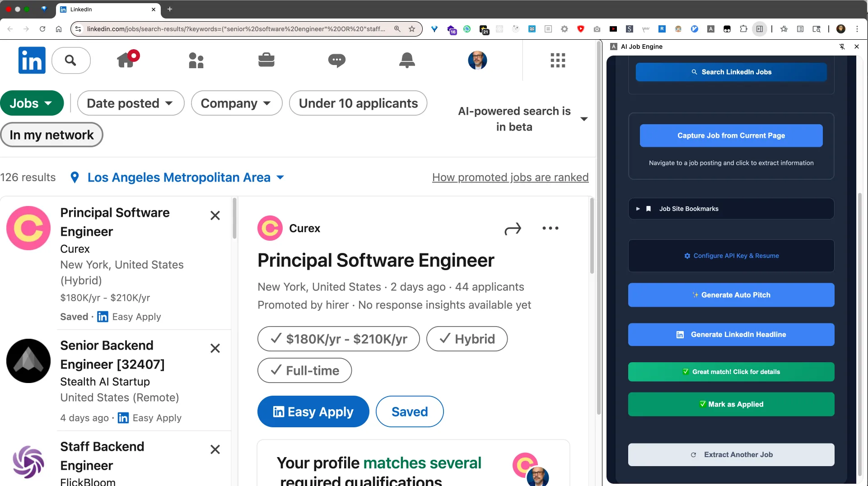Expand Job Site Bookmarks section

[731, 209]
